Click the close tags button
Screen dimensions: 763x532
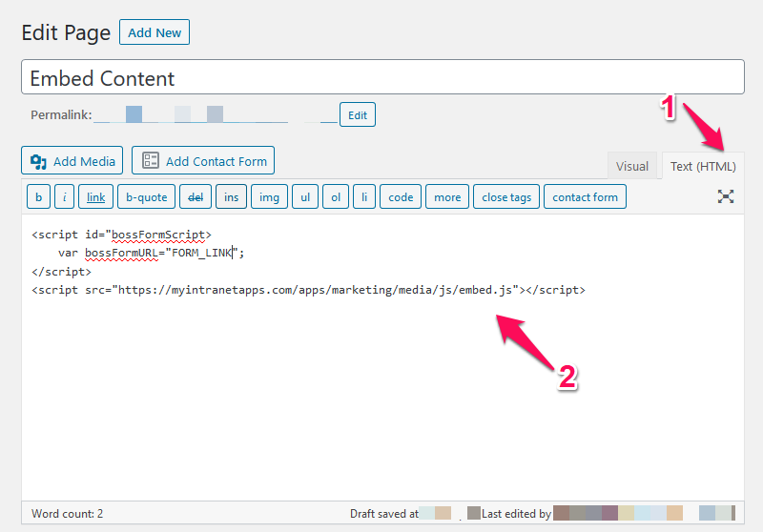pyautogui.click(x=506, y=197)
